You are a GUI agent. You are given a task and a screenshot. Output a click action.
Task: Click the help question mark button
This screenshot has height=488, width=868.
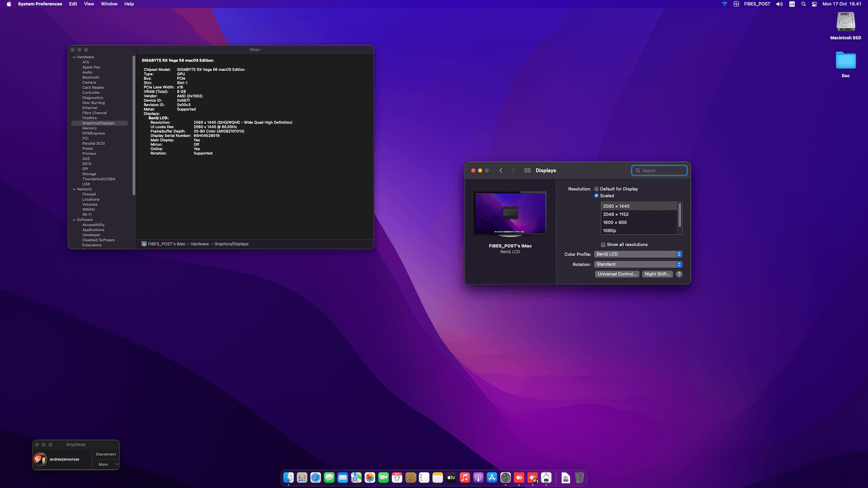[679, 274]
